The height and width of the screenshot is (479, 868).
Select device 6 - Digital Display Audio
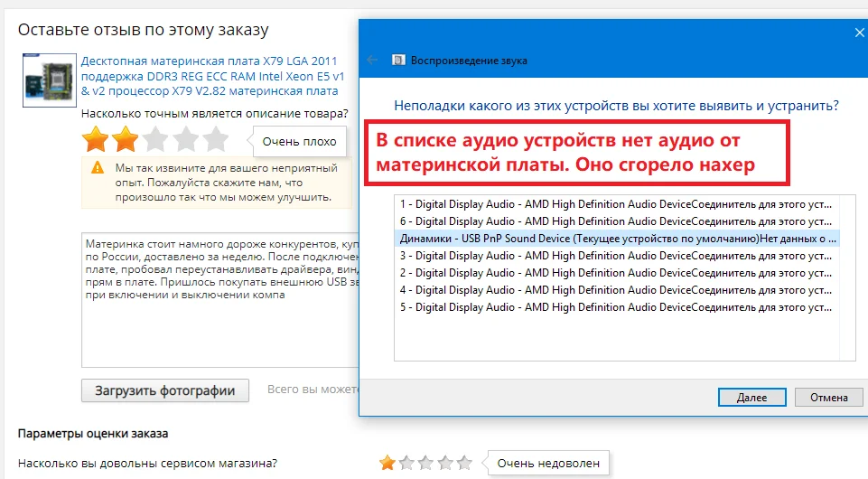tap(617, 221)
